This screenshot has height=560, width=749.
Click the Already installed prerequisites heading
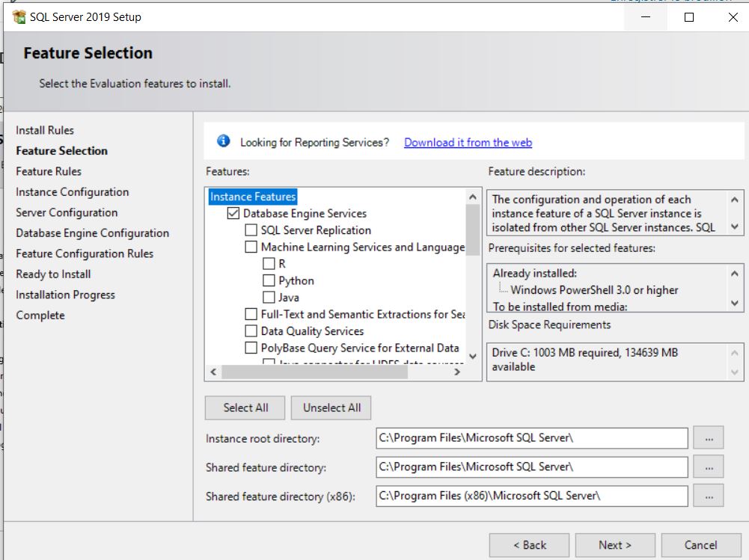click(x=534, y=273)
